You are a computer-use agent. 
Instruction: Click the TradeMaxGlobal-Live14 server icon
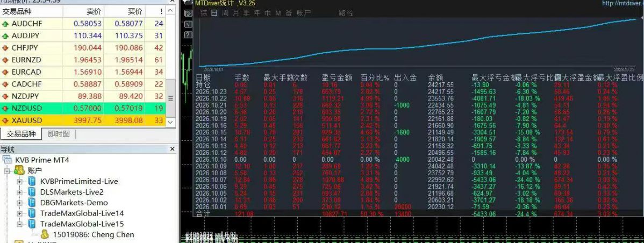32,213
